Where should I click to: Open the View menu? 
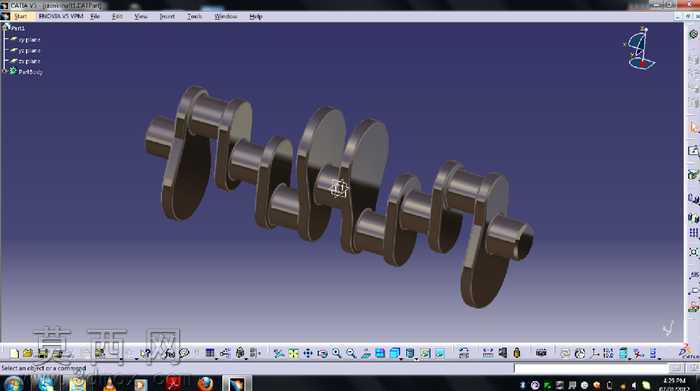[141, 17]
